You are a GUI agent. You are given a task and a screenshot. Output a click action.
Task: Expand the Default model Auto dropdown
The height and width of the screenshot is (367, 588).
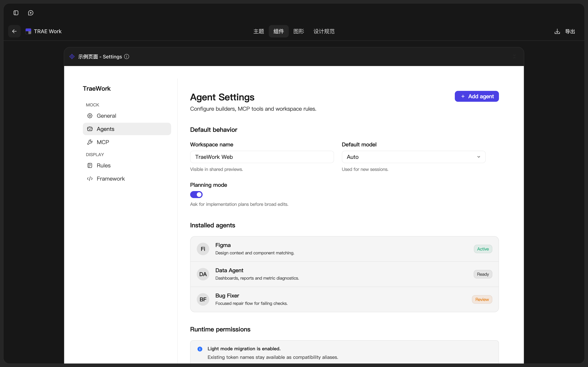414,157
